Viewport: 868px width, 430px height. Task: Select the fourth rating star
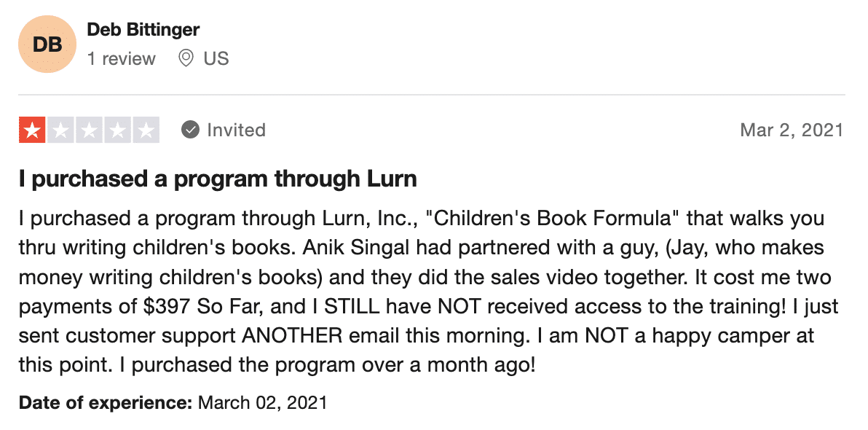117,130
